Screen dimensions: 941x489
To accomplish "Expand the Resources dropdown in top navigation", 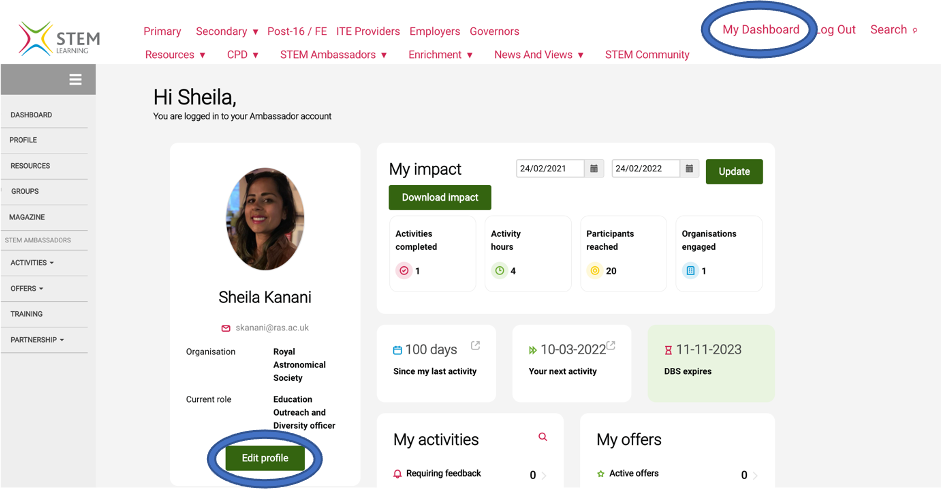I will click(x=175, y=55).
